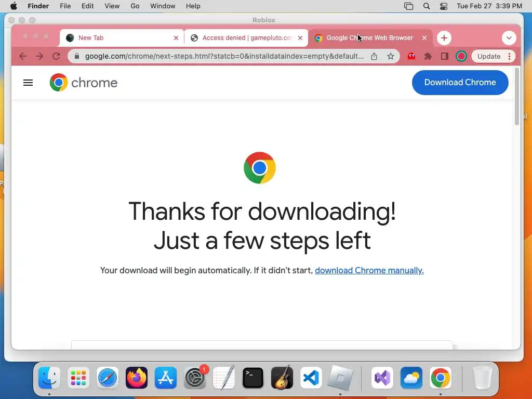The width and height of the screenshot is (532, 399).
Task: Open Spotlight search in menu bar
Action: tap(427, 6)
